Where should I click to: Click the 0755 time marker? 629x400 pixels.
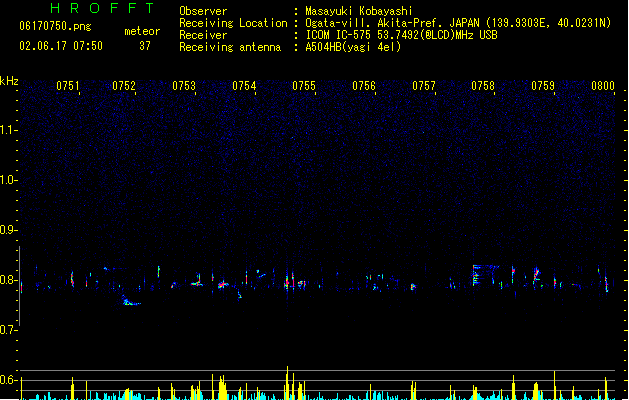coord(304,86)
